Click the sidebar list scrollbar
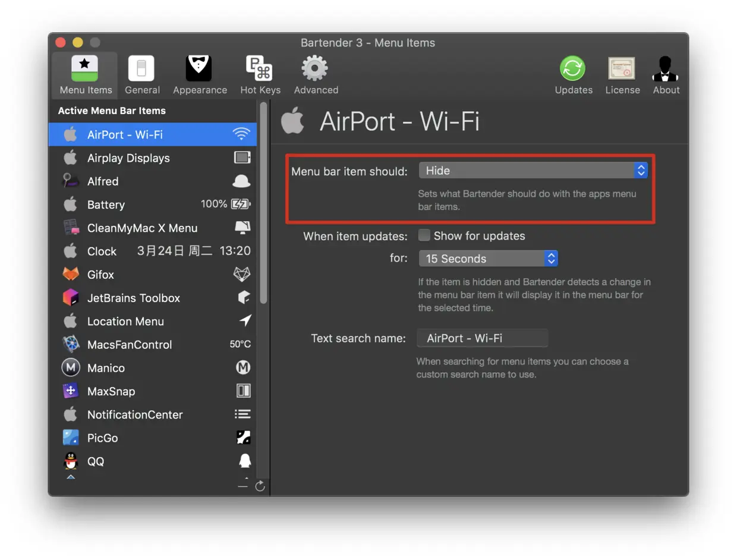Viewport: 737px width, 560px height. tap(263, 202)
